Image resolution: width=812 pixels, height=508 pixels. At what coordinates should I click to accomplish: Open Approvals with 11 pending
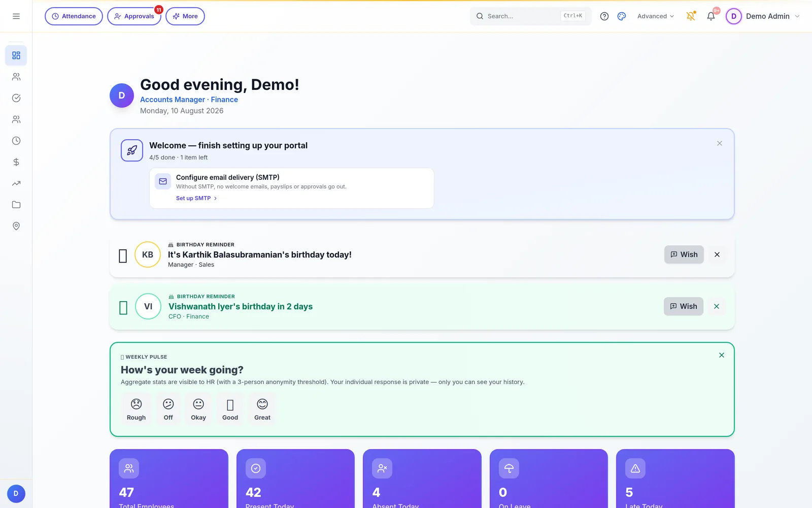point(134,16)
